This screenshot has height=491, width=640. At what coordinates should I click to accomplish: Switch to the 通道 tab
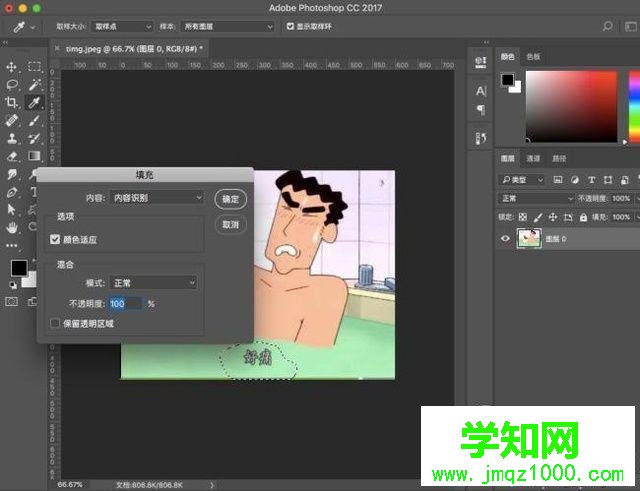point(533,158)
